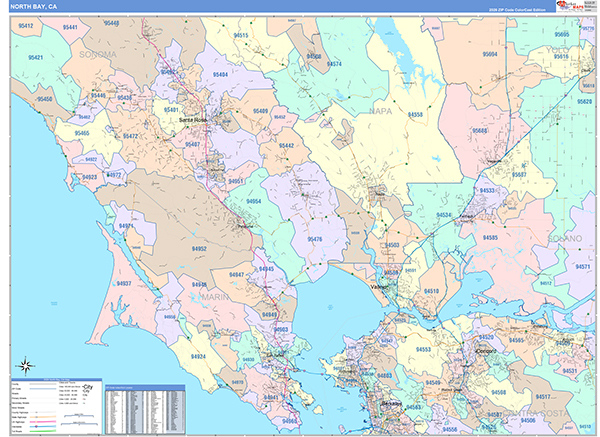Click the SONOMA county label
The image size is (600, 437).
pos(97,53)
